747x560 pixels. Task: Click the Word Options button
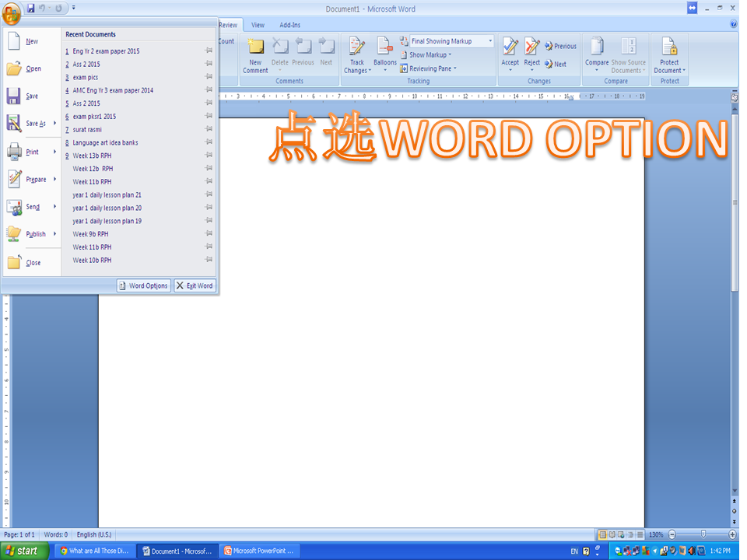pos(143,285)
